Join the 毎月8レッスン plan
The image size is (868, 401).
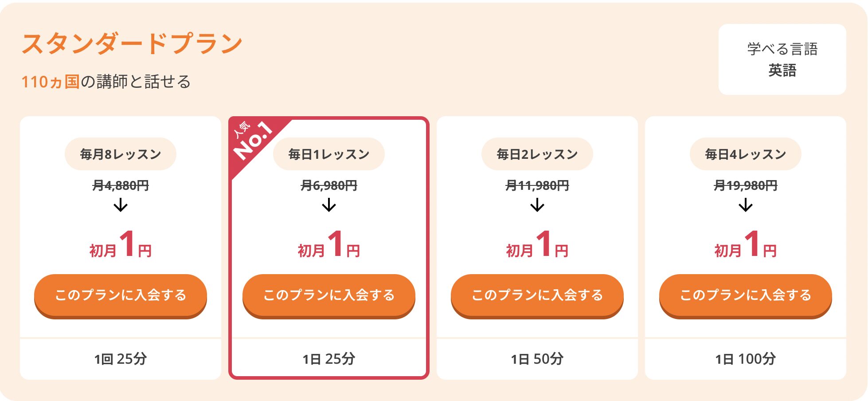[121, 295]
